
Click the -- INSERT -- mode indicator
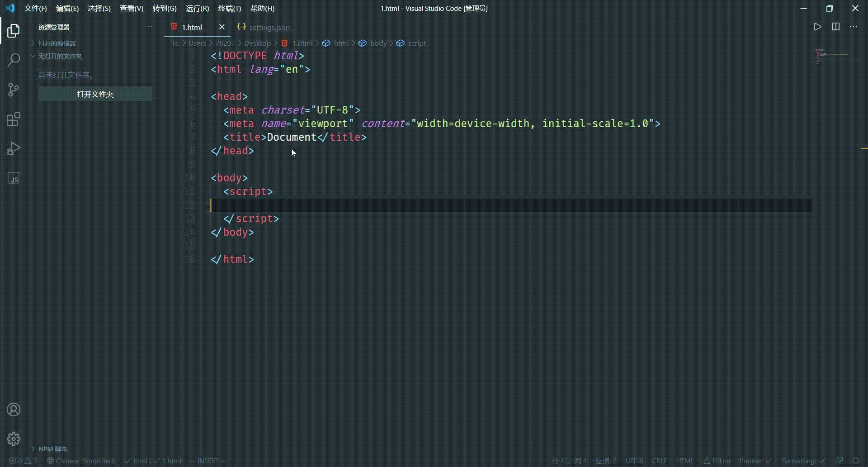(x=208, y=461)
